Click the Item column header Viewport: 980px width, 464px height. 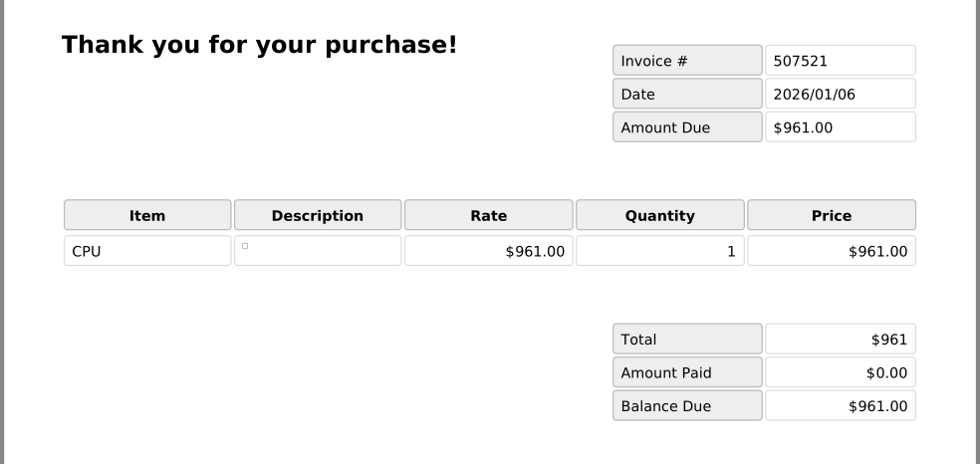coord(147,215)
